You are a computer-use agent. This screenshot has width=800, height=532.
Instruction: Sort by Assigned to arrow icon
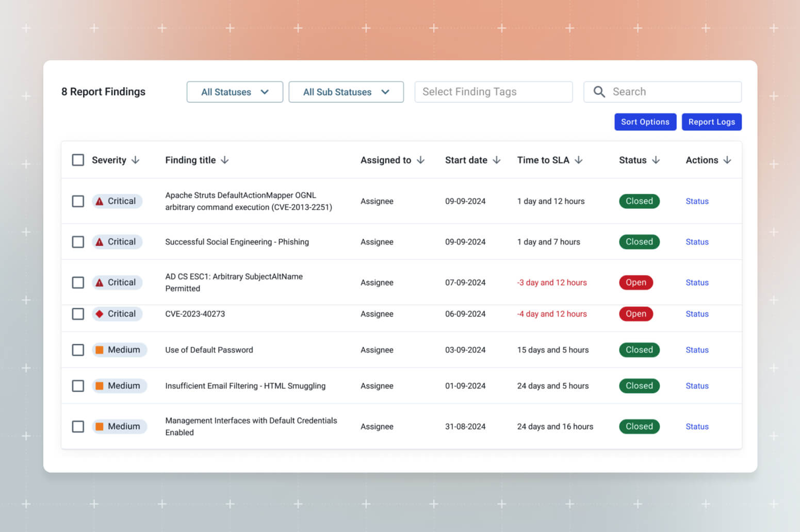point(420,160)
